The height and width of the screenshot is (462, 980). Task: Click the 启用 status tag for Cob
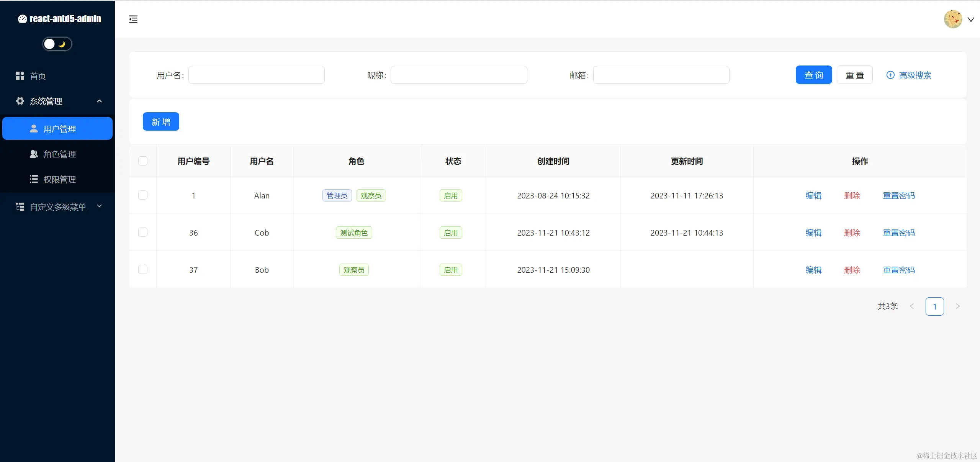coord(451,233)
